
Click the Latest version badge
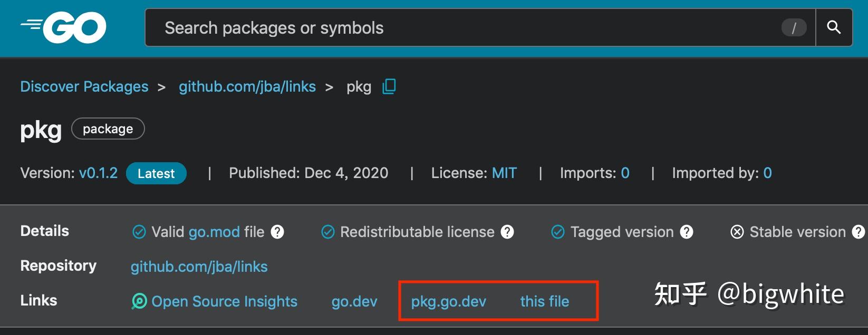click(156, 173)
